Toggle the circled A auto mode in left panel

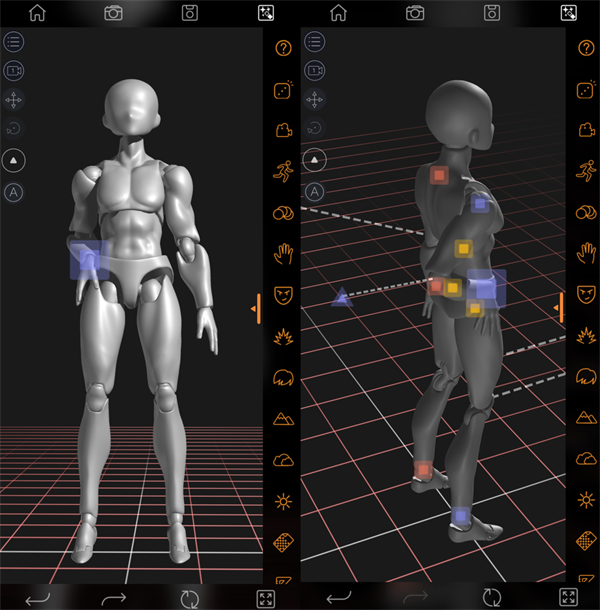14,191
